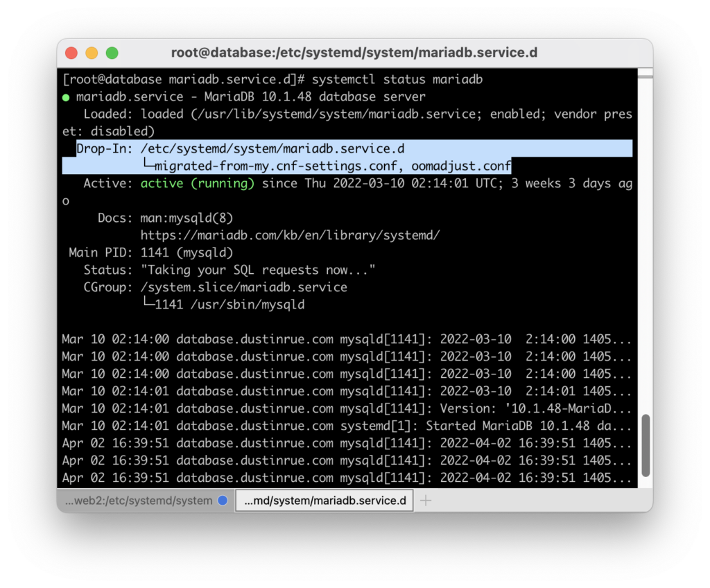Viewport: 710px width, 588px height.
Task: Open the mariadb.com/kb/en/library/systemd URL
Action: [290, 236]
